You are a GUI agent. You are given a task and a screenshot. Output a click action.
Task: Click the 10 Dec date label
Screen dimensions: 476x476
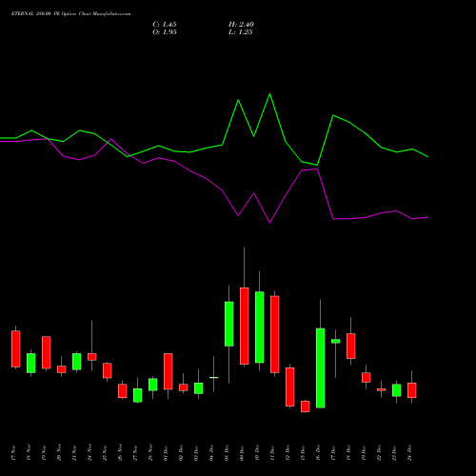257,452
